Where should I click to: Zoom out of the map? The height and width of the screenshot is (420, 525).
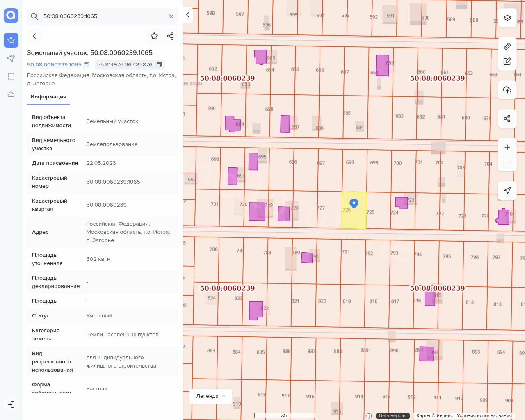click(x=507, y=162)
